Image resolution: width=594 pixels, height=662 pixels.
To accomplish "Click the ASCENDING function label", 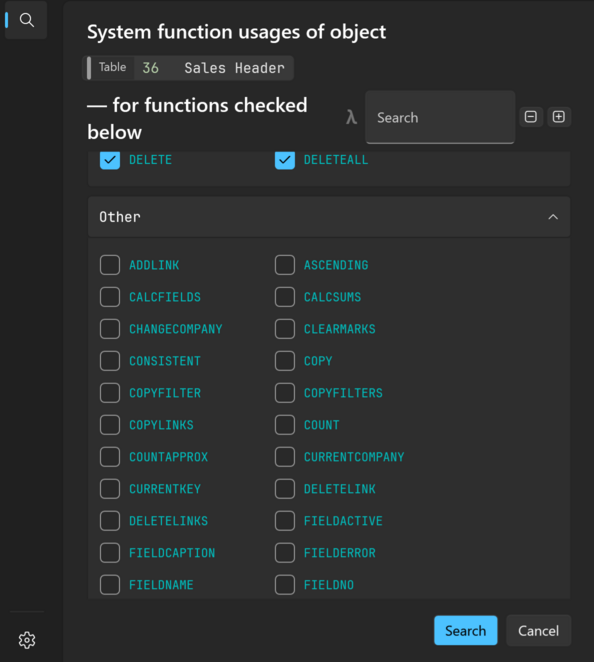I will point(336,265).
